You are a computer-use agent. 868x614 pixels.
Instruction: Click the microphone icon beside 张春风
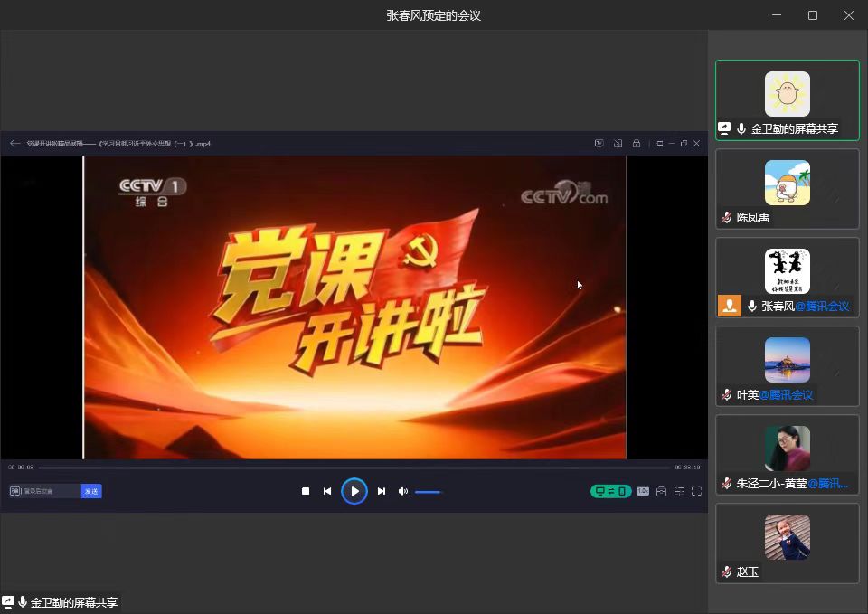point(751,307)
